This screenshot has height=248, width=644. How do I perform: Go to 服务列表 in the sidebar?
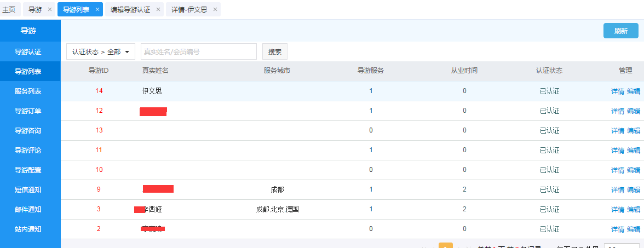click(x=28, y=91)
